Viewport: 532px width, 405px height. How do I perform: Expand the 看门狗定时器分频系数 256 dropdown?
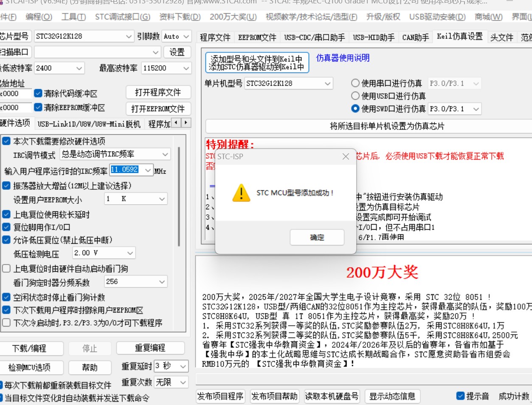[162, 281]
